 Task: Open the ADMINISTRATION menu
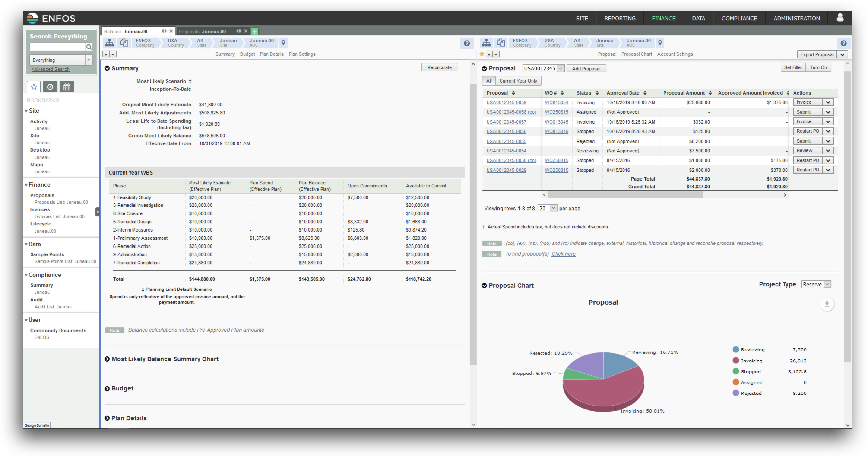click(x=797, y=18)
